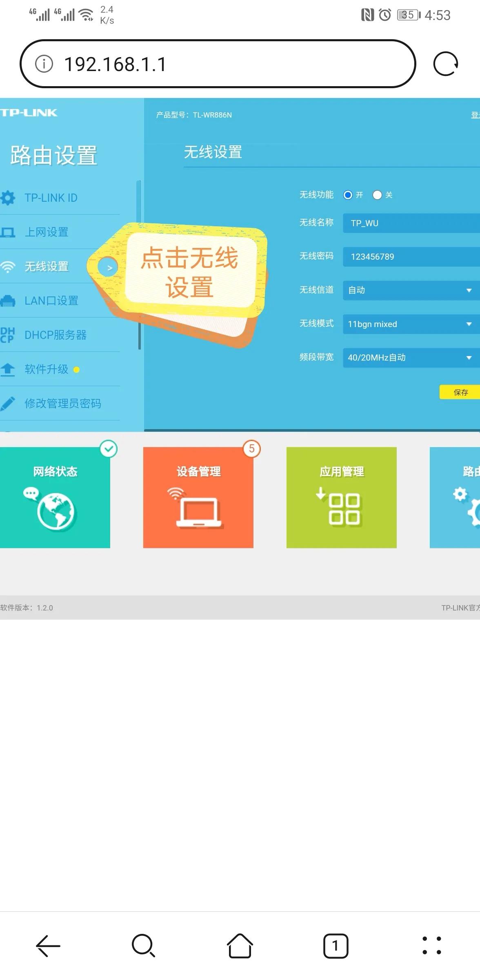Tap the browser reload icon
480x980 pixels.
click(x=445, y=64)
